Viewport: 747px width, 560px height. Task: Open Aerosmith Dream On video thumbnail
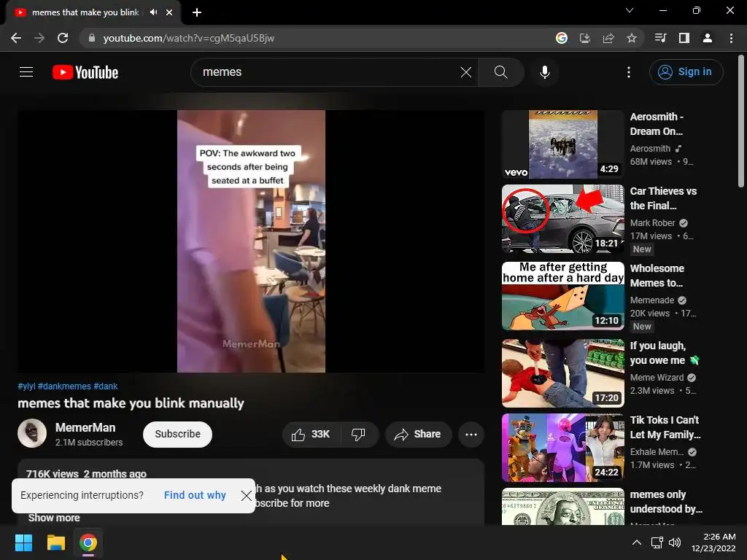pyautogui.click(x=563, y=144)
